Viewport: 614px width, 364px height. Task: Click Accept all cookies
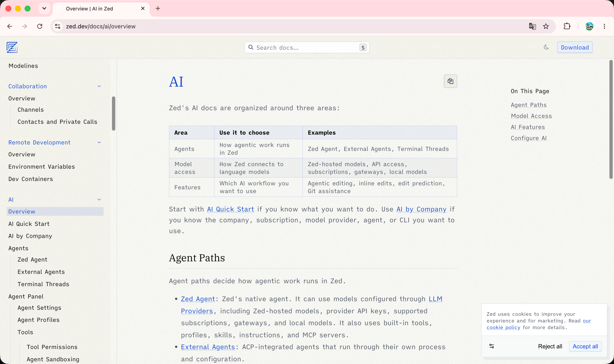585,346
